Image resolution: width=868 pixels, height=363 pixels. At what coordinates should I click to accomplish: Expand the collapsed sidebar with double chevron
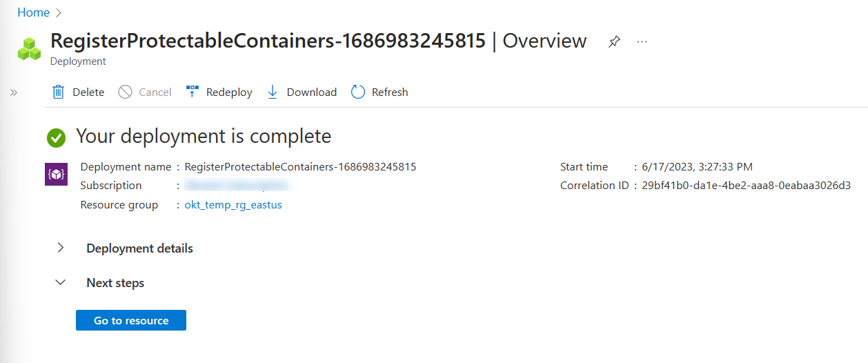(x=13, y=92)
